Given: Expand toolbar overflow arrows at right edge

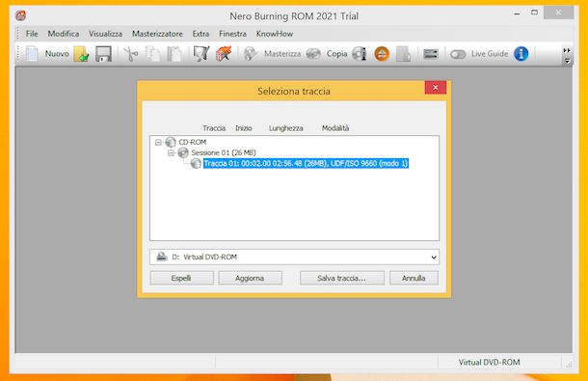Looking at the screenshot, I should [567, 50].
